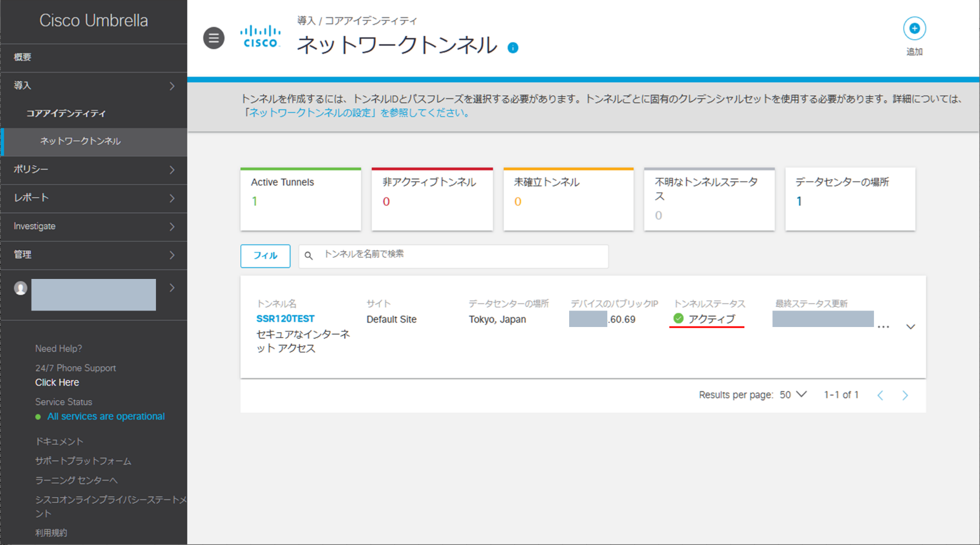Click the 1-1 of 1 pagination text
The height and width of the screenshot is (545, 980).
pos(841,395)
